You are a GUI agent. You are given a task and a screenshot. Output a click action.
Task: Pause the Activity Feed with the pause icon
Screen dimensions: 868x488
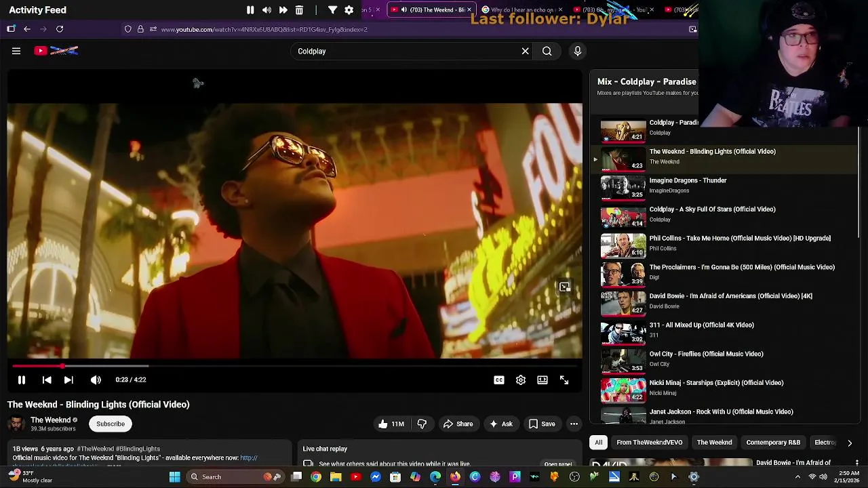pyautogui.click(x=250, y=10)
